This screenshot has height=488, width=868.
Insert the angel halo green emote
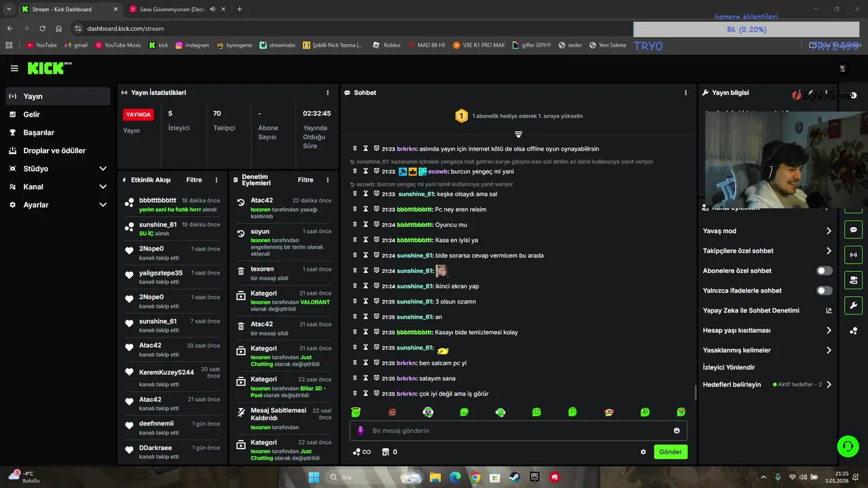pyautogui.click(x=356, y=412)
